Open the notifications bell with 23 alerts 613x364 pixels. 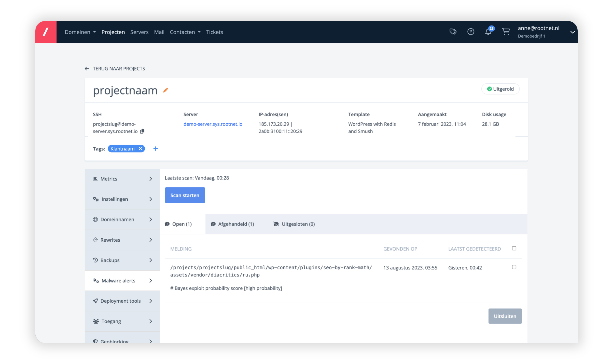pyautogui.click(x=488, y=32)
